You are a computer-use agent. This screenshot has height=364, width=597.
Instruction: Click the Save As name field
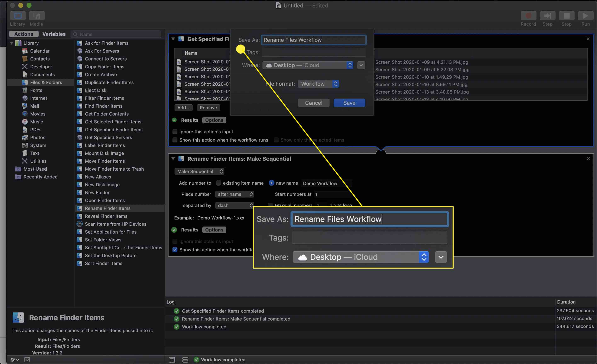point(313,40)
